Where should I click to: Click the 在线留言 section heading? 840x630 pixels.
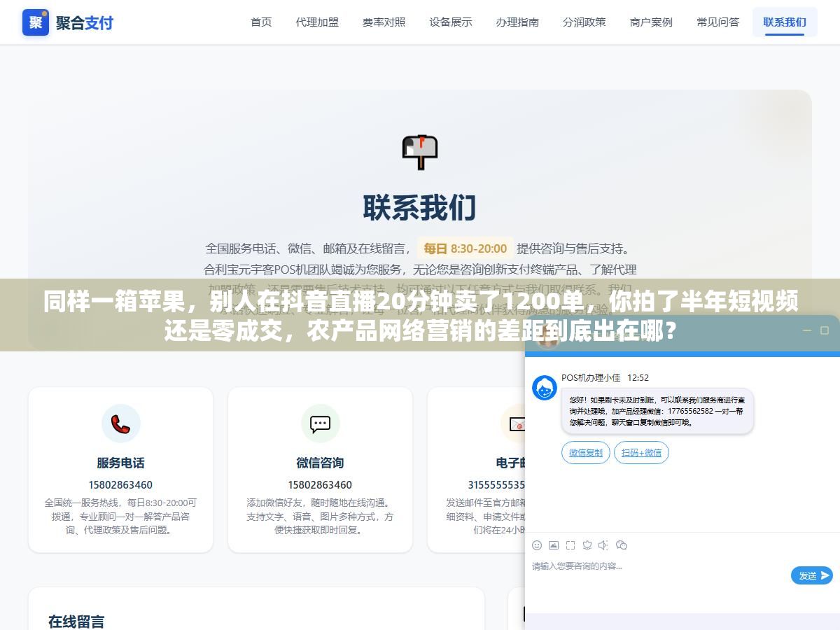[76, 621]
